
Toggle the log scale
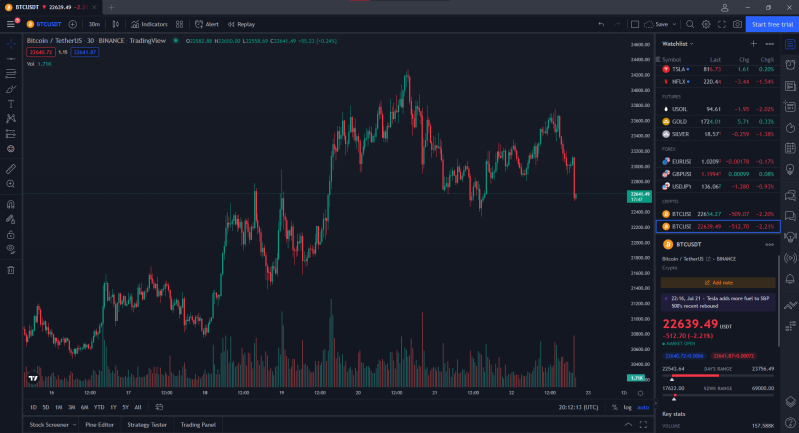627,407
